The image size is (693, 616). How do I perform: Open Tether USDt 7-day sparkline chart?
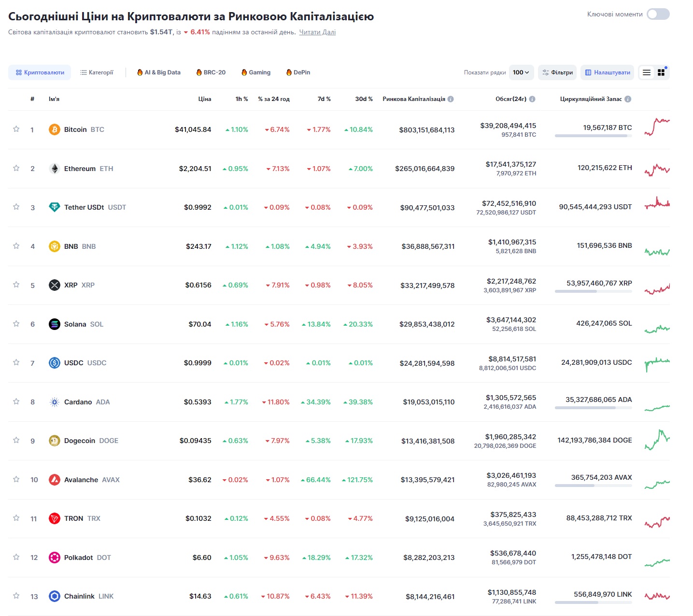point(657,203)
